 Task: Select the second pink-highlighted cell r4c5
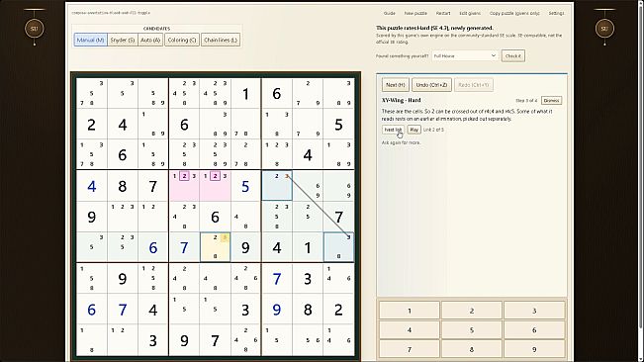tap(215, 186)
